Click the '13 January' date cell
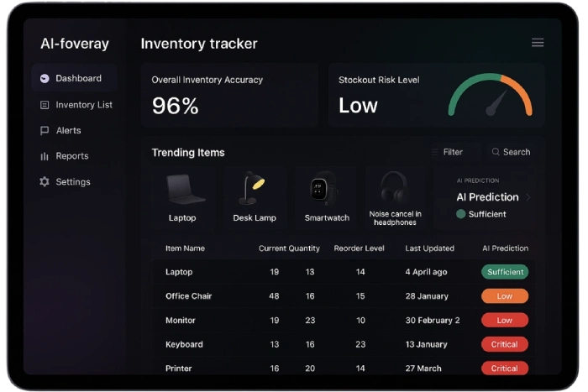 (427, 344)
